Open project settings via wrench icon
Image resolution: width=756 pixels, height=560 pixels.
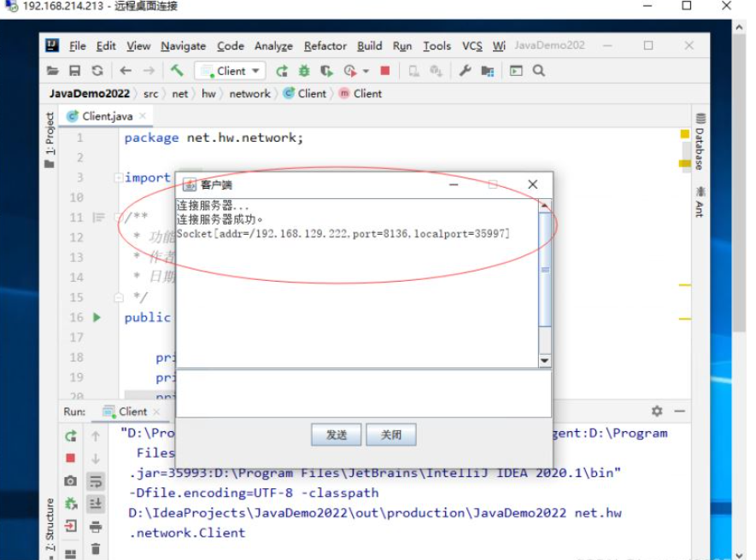coord(465,71)
